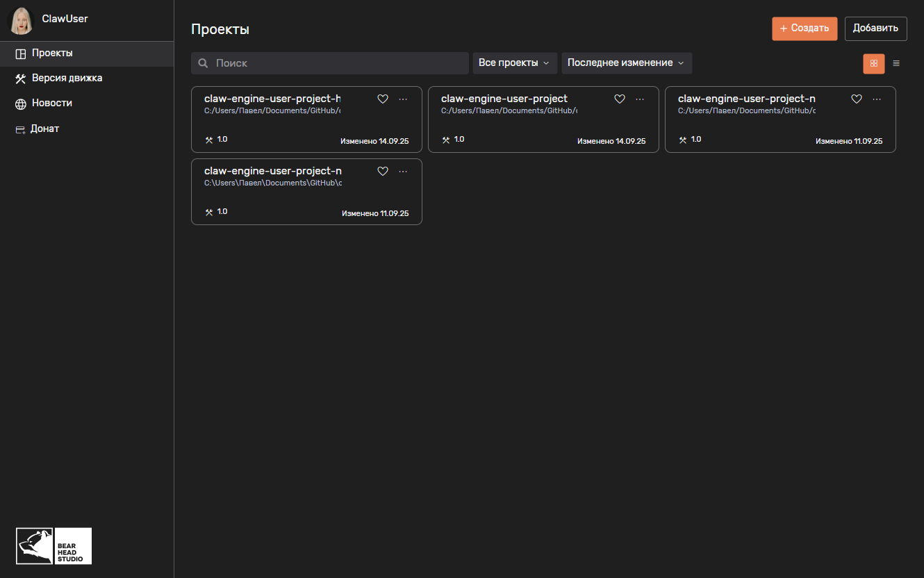
Task: Switch to list view layout
Action: [x=896, y=63]
